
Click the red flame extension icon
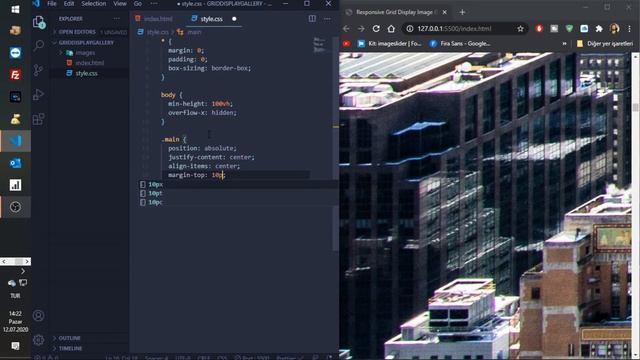pos(539,29)
